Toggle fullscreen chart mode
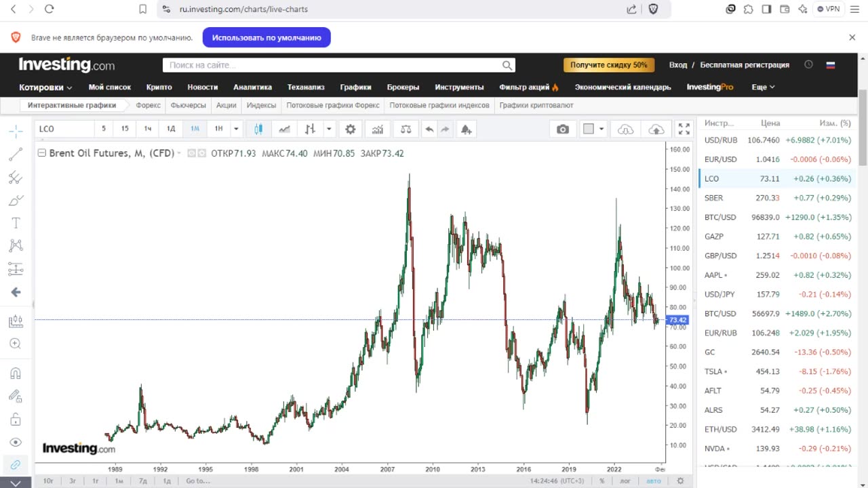This screenshot has height=488, width=868. (x=684, y=129)
